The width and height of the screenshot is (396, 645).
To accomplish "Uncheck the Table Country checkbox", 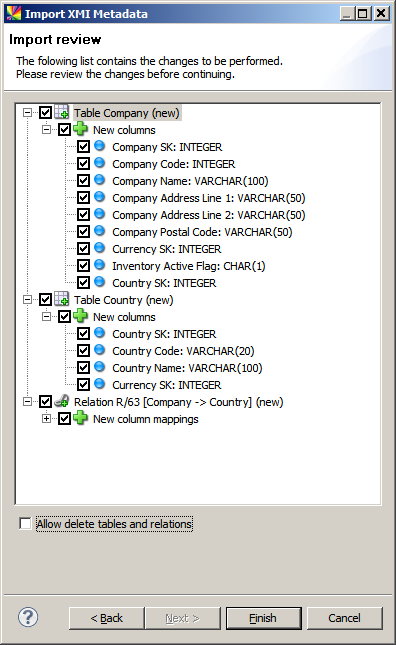I will (x=45, y=300).
